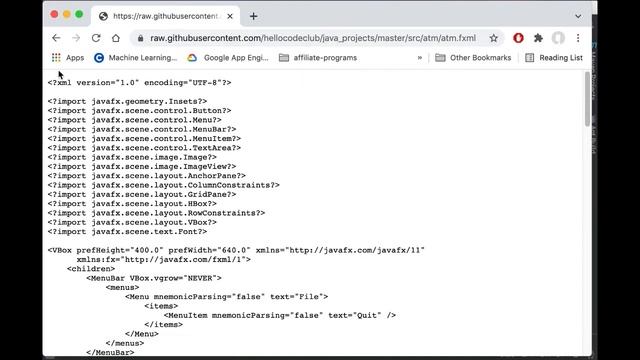Click the closing </Menu> tag
Image resolution: width=640 pixels, height=360 pixels.
point(142,334)
